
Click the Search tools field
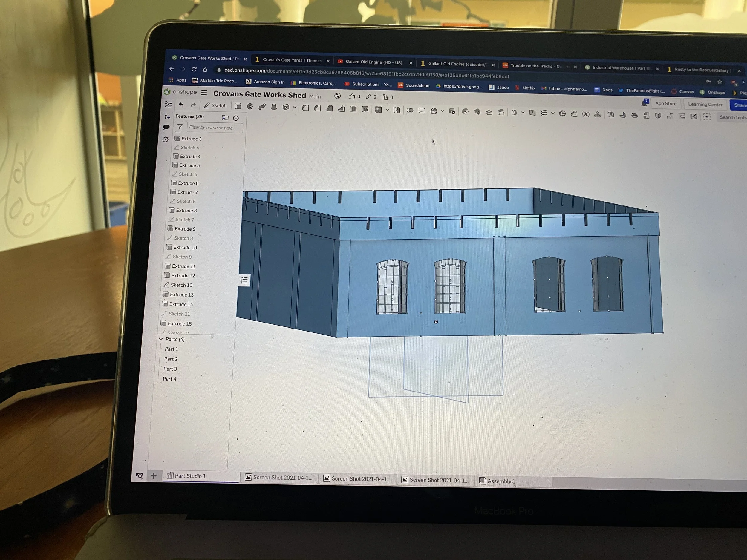pos(732,117)
